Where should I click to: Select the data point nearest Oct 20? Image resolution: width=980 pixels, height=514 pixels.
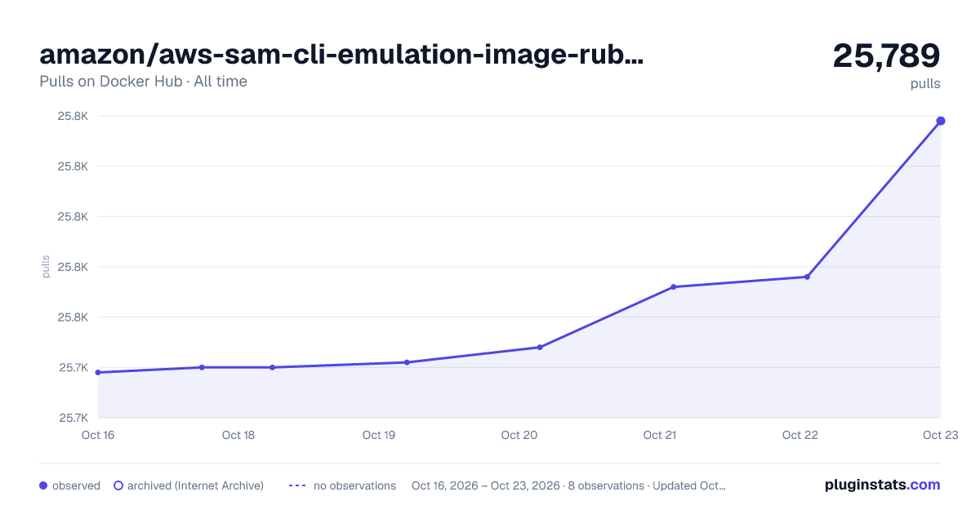tap(540, 348)
